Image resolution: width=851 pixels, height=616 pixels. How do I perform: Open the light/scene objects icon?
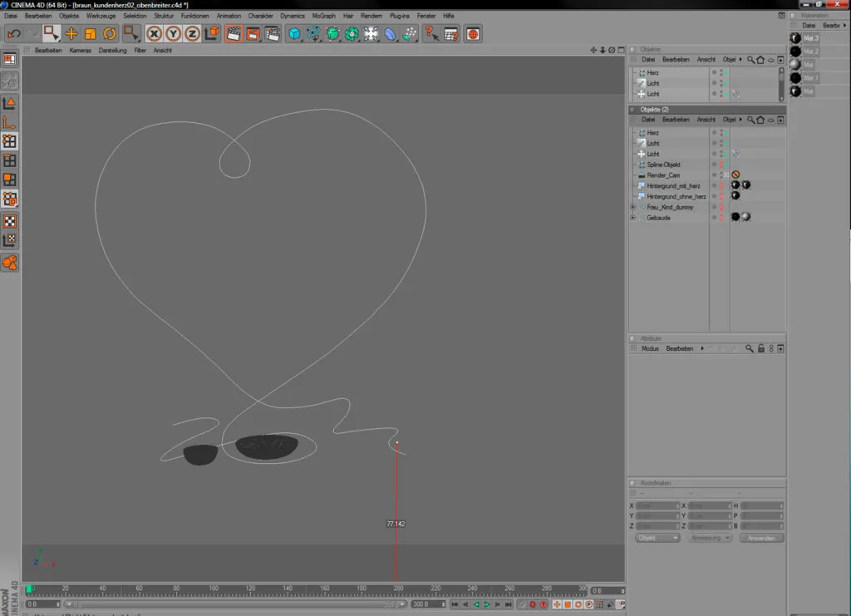(371, 34)
